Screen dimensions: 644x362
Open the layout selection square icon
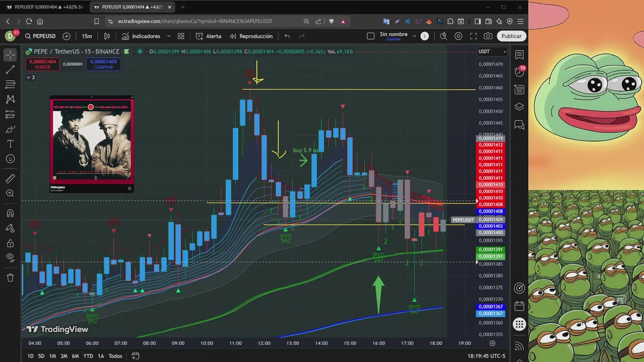(371, 36)
